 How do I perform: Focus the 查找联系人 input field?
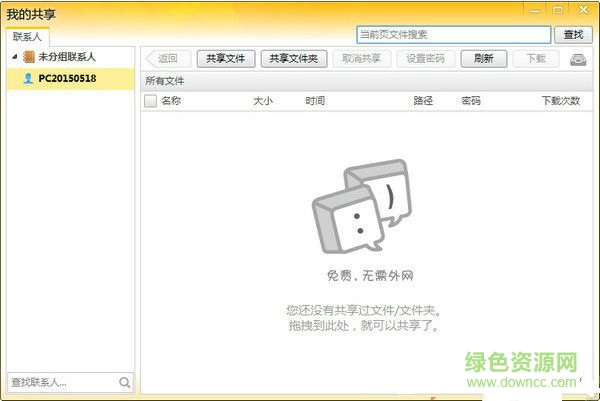click(x=60, y=382)
